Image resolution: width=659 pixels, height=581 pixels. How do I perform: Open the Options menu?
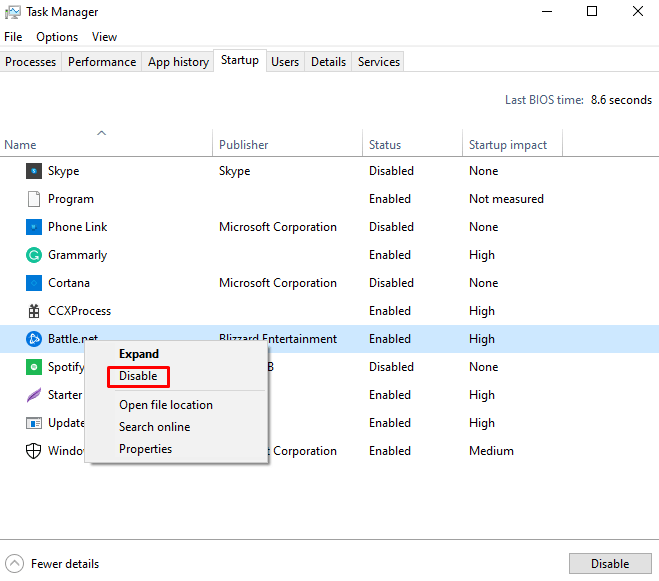57,37
